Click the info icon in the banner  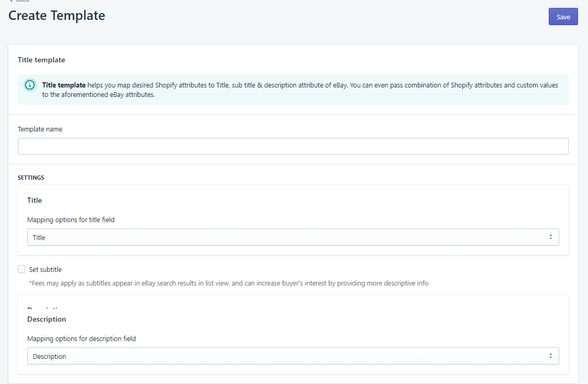click(x=30, y=85)
